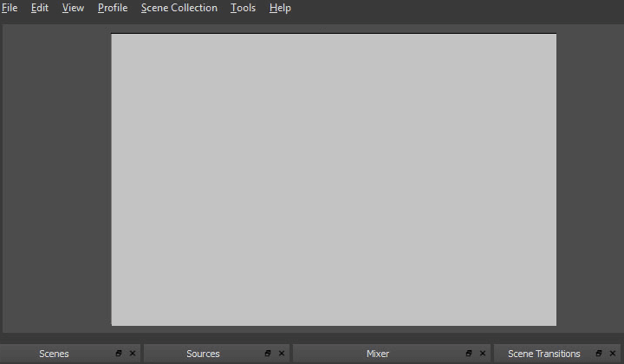Click the Mixer panel title
The width and height of the screenshot is (624, 364).
pos(378,354)
